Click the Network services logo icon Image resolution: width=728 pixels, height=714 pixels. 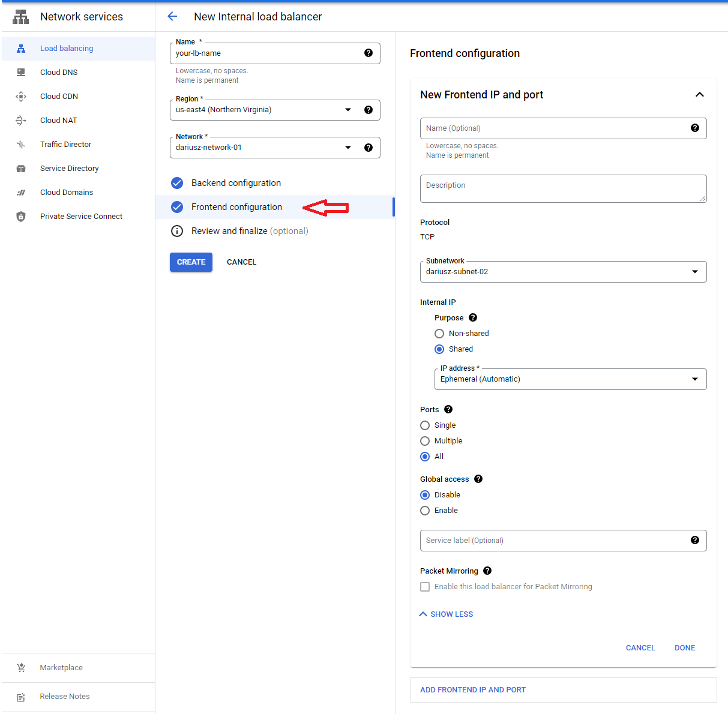point(21,17)
